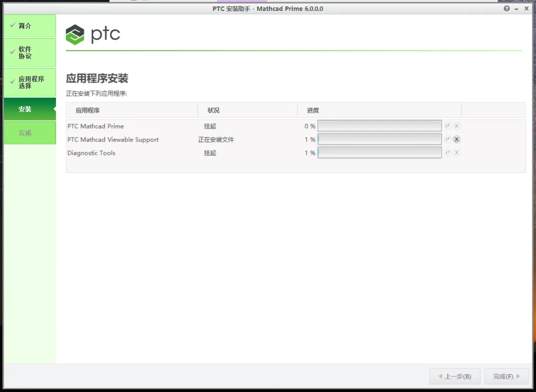Select the 完成 step in sidebar
Viewport: 536px width, 392px height.
30,133
